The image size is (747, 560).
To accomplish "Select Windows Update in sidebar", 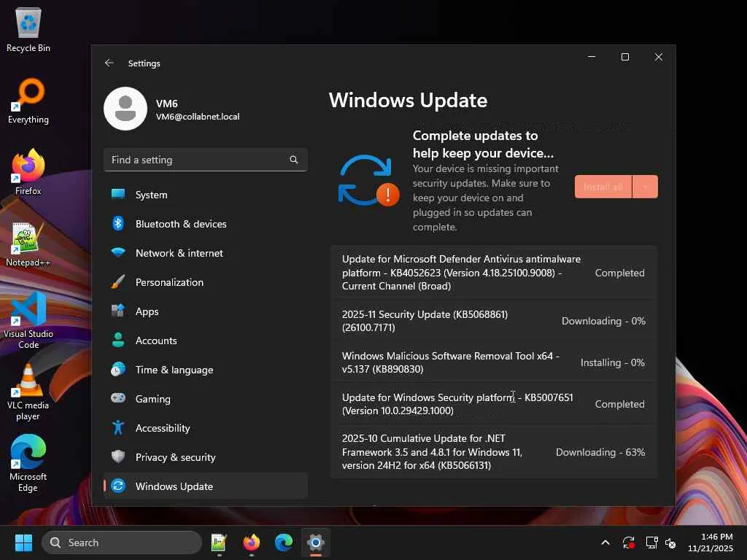I will click(x=205, y=486).
